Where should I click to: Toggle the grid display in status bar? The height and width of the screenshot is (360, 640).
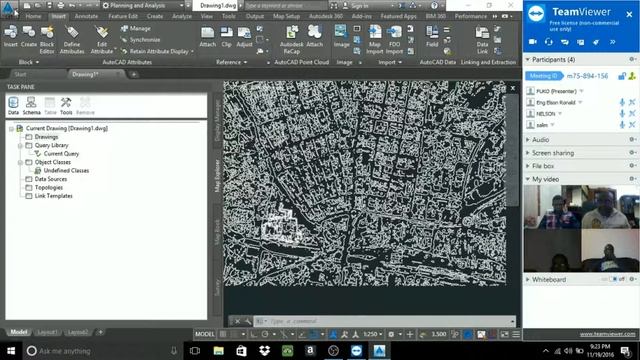tap(223, 334)
